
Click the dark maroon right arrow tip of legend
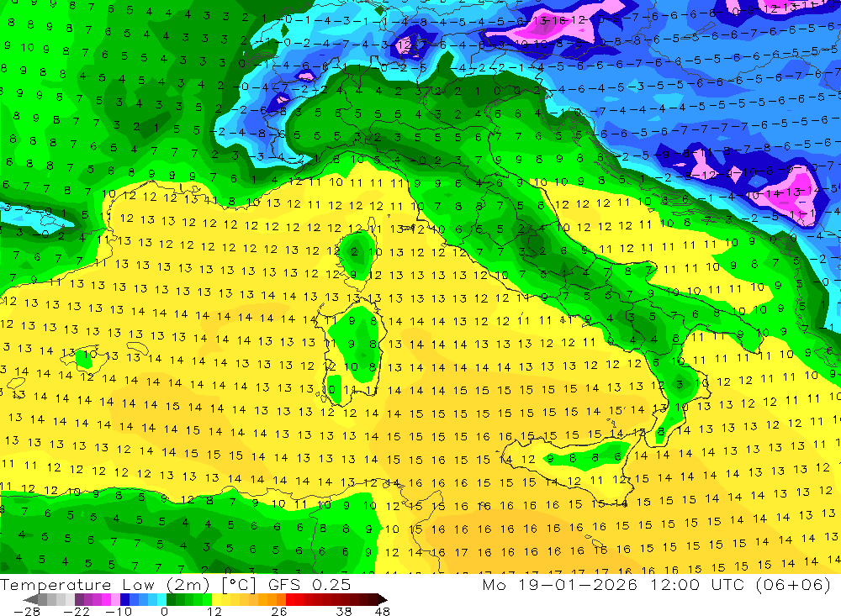383,599
